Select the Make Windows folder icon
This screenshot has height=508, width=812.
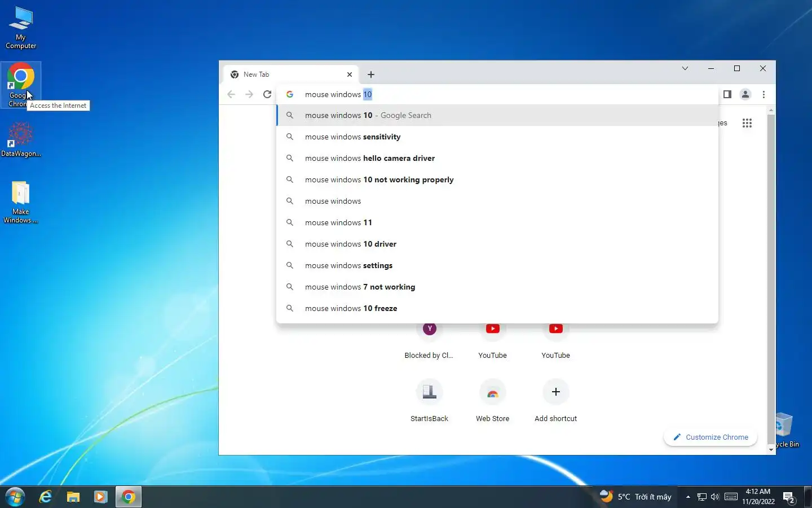coord(21,202)
